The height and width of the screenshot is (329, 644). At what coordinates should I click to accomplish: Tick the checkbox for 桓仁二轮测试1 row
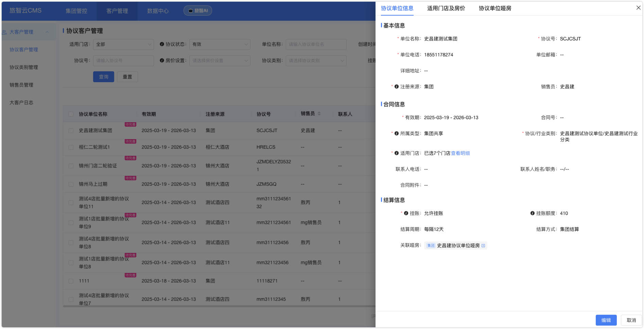coord(71,147)
